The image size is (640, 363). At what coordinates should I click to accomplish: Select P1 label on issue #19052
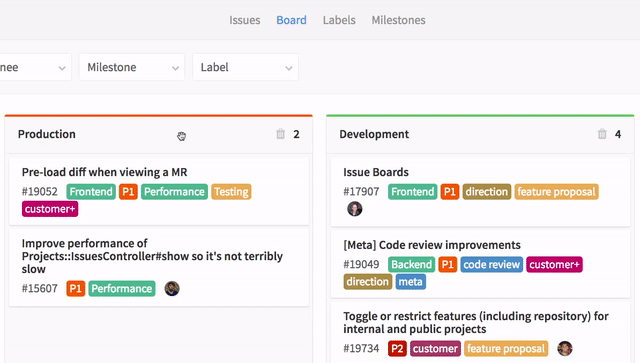click(x=128, y=192)
